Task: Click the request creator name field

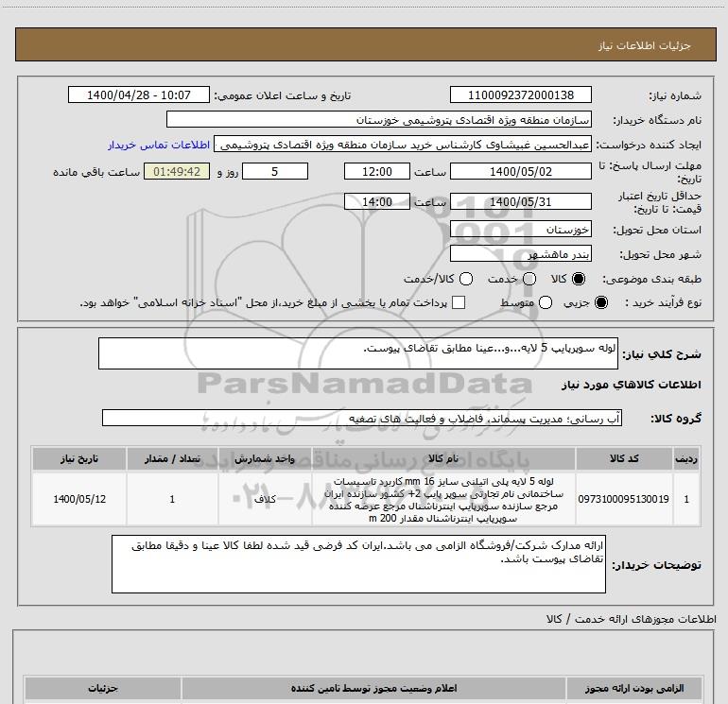Action: [x=403, y=145]
